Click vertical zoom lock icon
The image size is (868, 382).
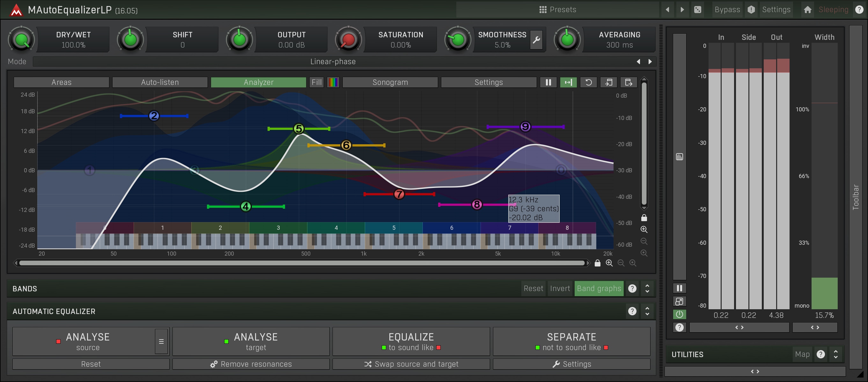pyautogui.click(x=644, y=218)
